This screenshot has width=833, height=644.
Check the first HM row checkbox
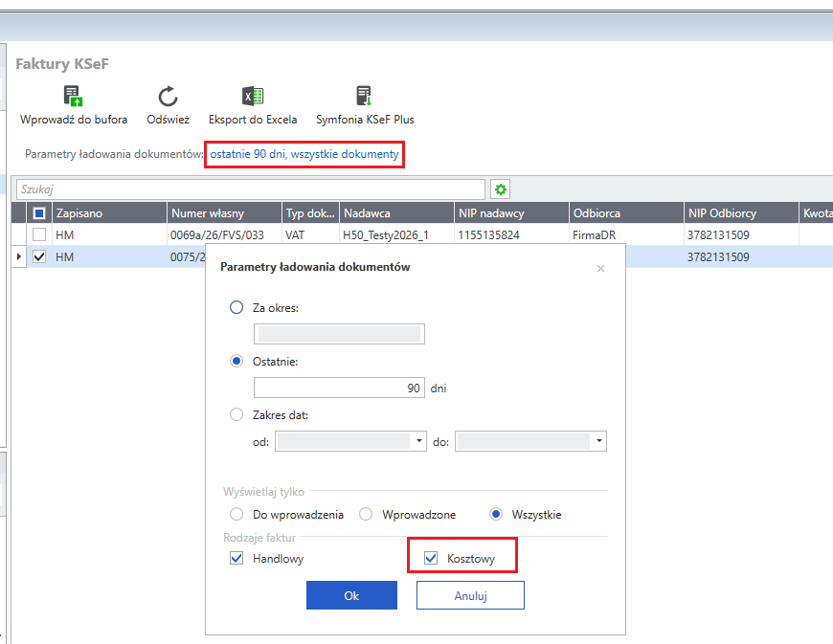pyautogui.click(x=38, y=234)
